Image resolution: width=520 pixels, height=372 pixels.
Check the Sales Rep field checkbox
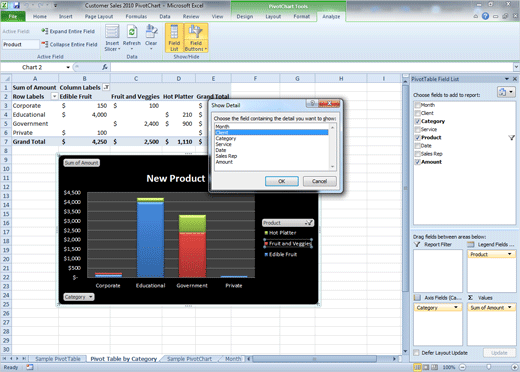(x=417, y=154)
